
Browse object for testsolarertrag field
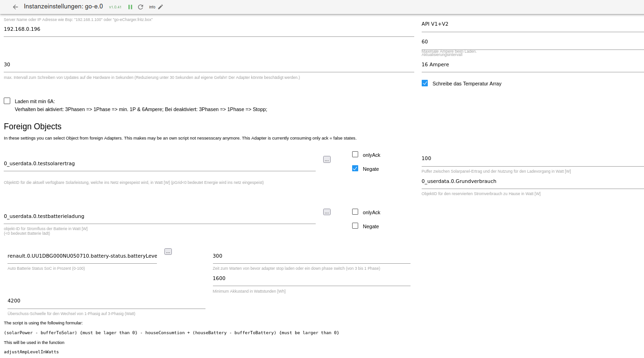[327, 160]
